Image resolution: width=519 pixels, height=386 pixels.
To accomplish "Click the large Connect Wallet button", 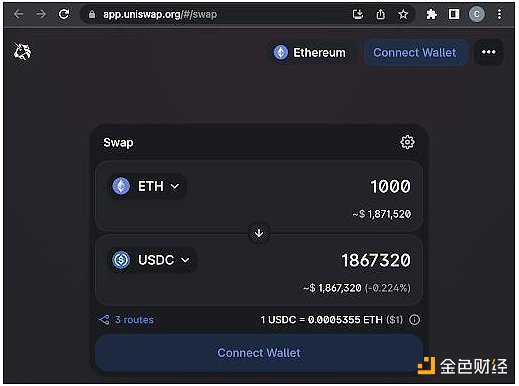I will tap(259, 353).
